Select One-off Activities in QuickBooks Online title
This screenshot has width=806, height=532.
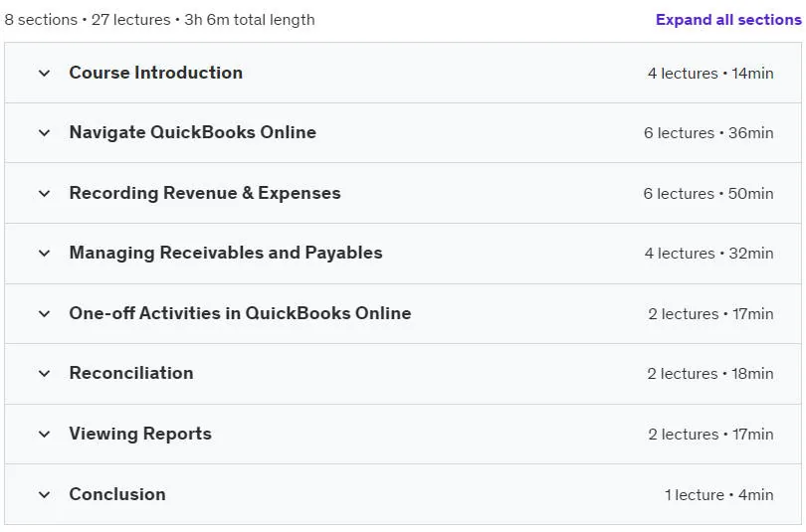pyautogui.click(x=240, y=313)
